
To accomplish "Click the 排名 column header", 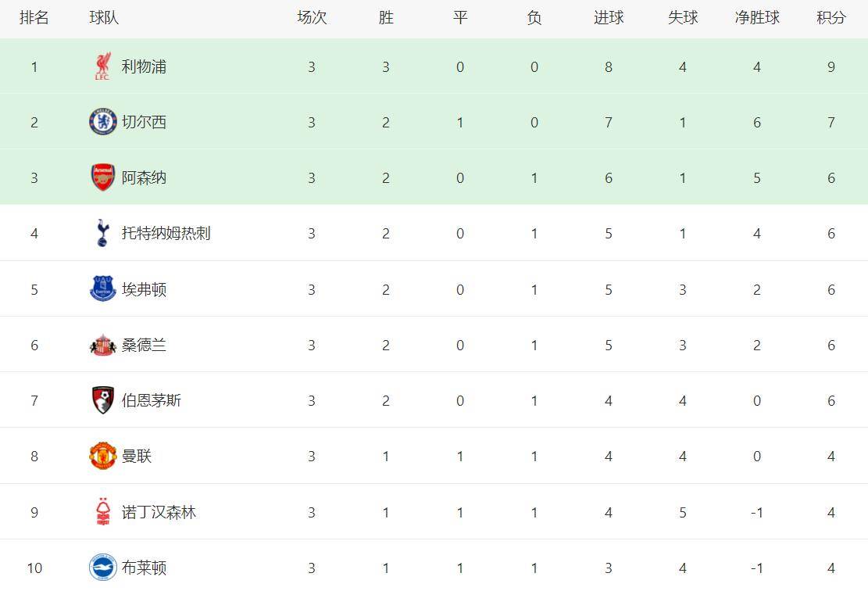I will tap(34, 18).
